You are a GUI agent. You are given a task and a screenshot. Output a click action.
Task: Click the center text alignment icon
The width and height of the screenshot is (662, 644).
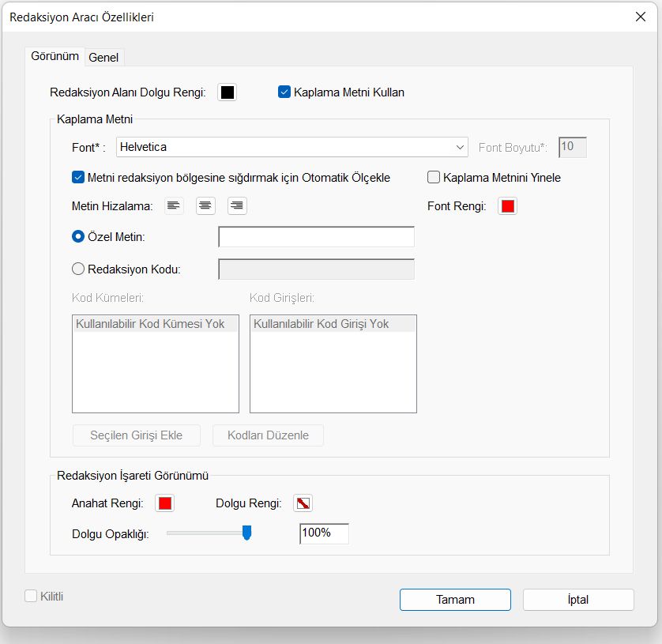coord(205,206)
